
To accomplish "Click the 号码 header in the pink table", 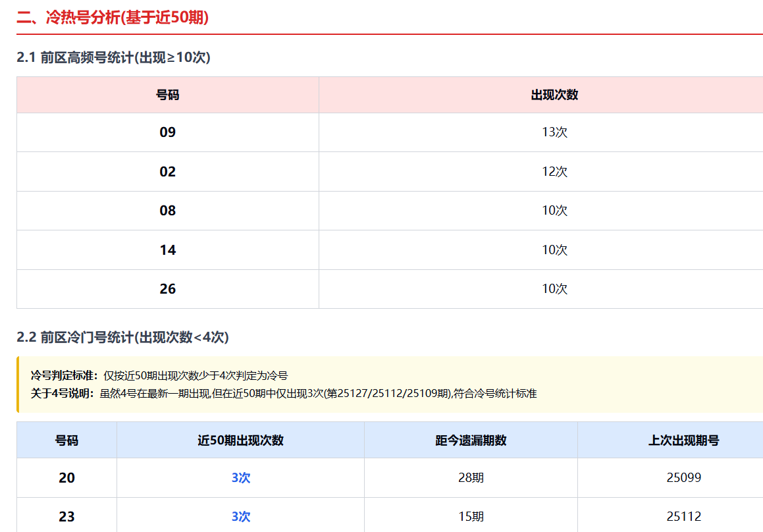I will [x=167, y=95].
